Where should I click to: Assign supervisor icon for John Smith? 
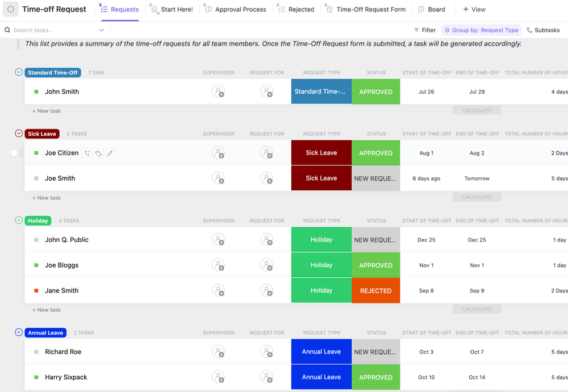(218, 91)
